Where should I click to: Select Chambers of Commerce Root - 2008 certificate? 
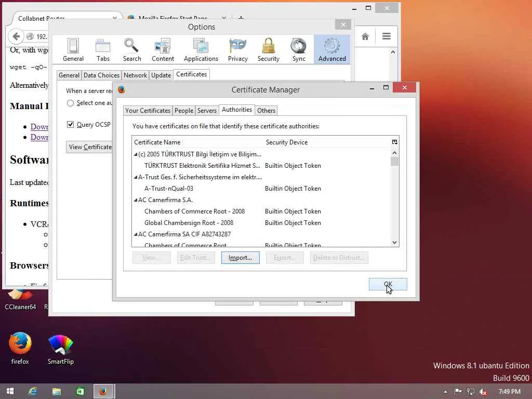pos(262,211)
